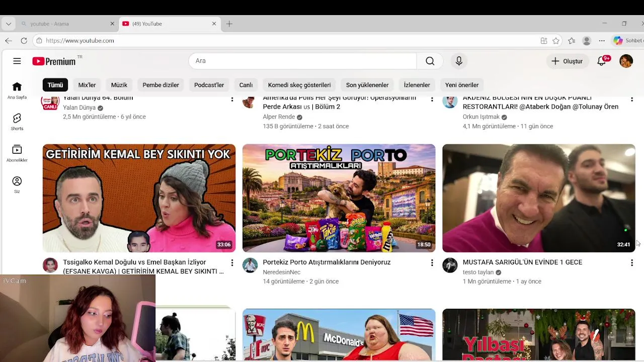Click Tssigalko video's channel avatar
The width and height of the screenshot is (644, 362).
(50, 265)
